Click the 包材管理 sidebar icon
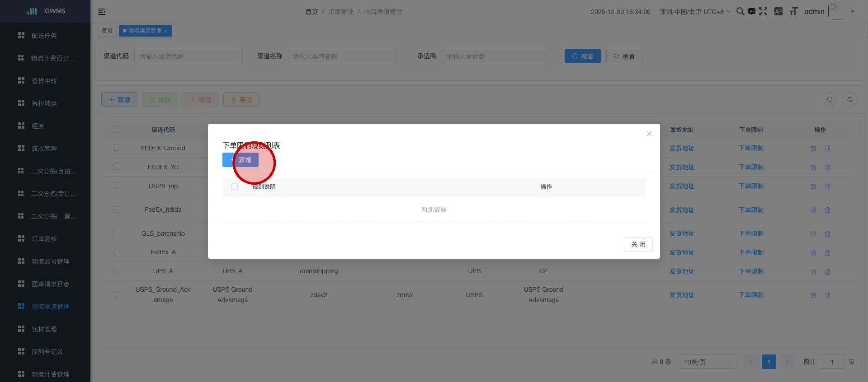Viewport: 868px width, 382px height. pyautogui.click(x=21, y=329)
